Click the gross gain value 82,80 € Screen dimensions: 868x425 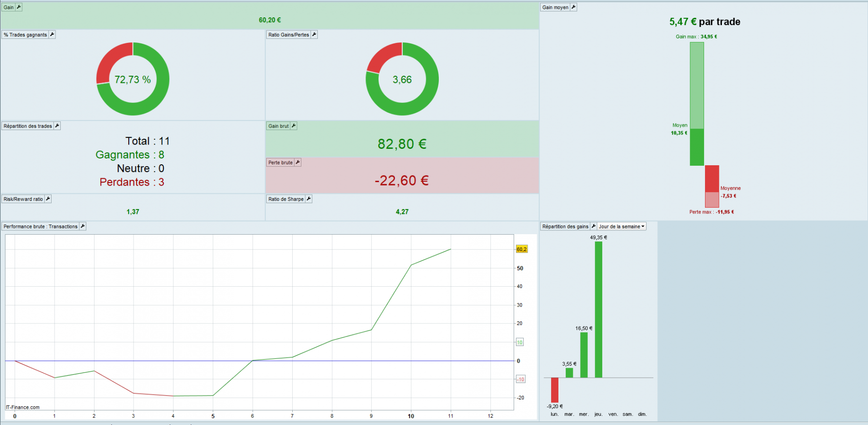[402, 144]
